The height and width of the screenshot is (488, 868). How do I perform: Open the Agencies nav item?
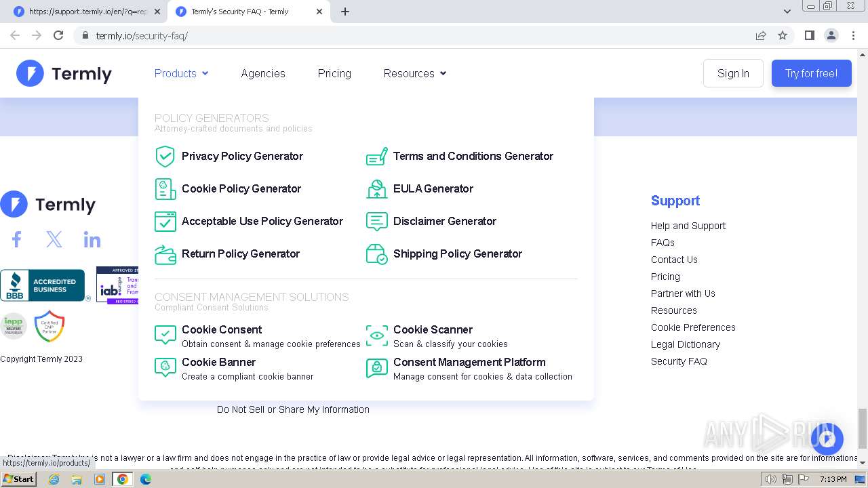pos(263,73)
